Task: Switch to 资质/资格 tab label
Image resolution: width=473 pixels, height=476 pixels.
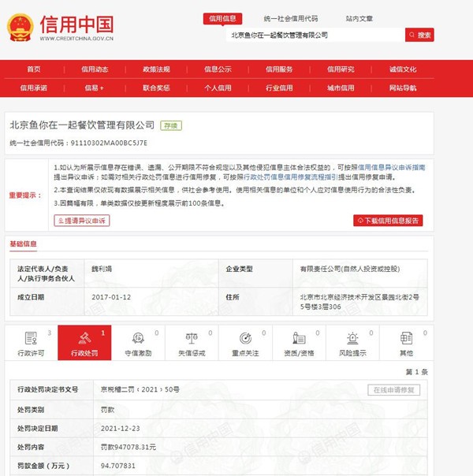Action: tap(299, 353)
